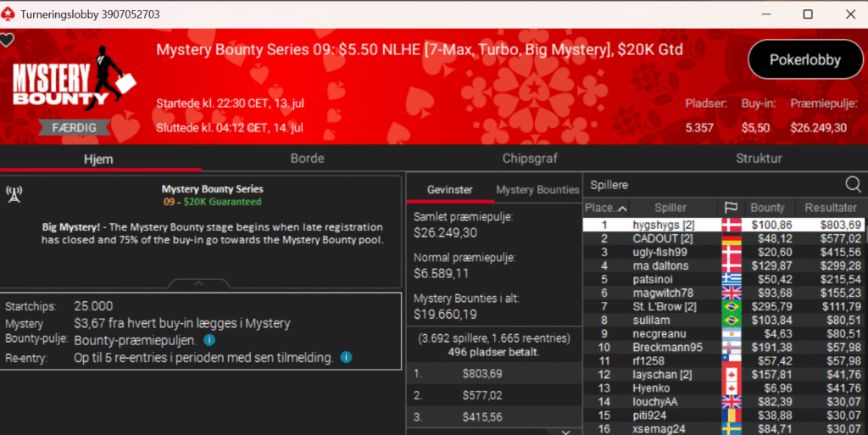Screen dimensions: 868x435
Task: Minimize the tournament lobby window
Action: [766, 14]
